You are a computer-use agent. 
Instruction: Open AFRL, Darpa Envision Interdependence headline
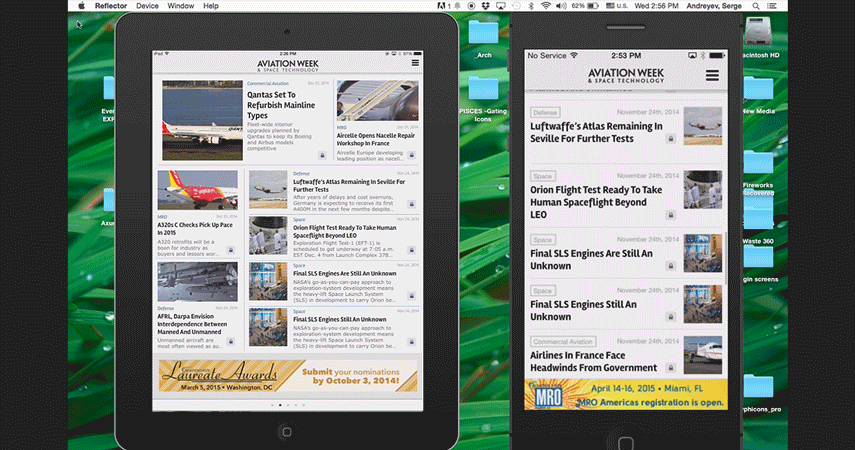click(192, 324)
